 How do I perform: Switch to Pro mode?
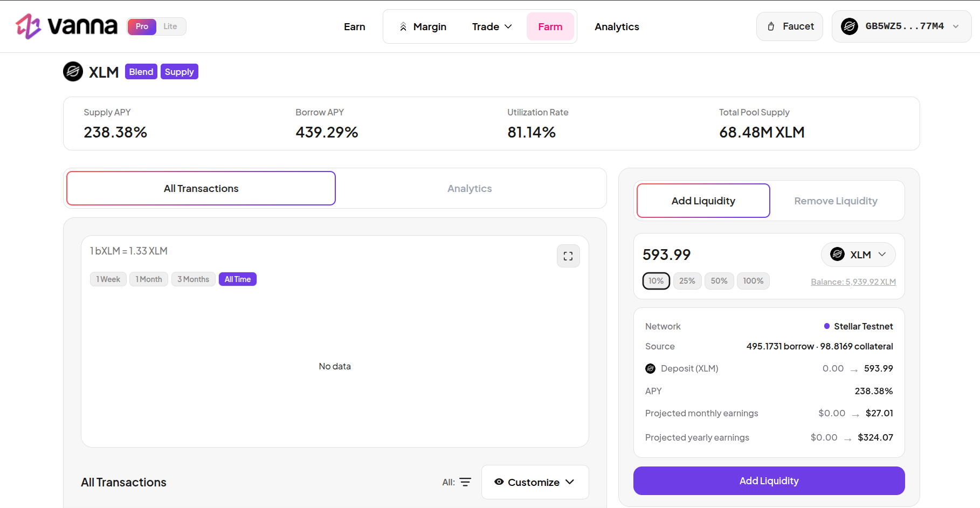click(142, 26)
